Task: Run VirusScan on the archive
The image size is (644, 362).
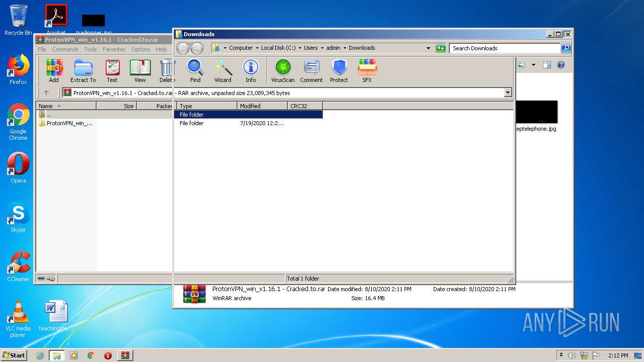Action: pyautogui.click(x=283, y=70)
